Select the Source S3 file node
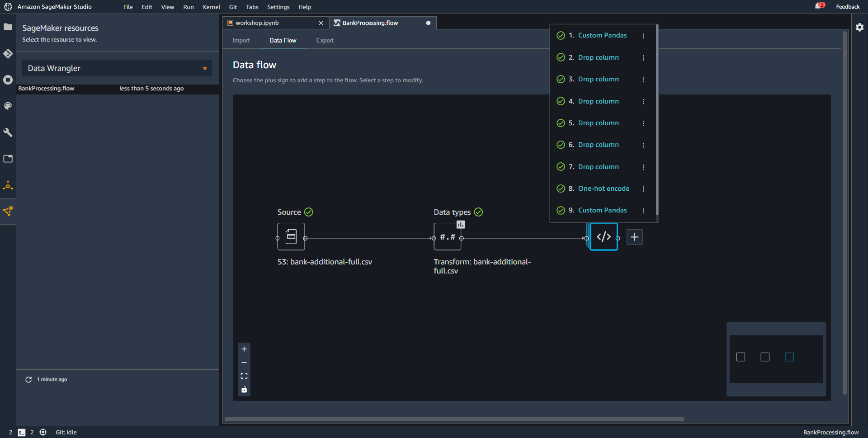 click(291, 236)
